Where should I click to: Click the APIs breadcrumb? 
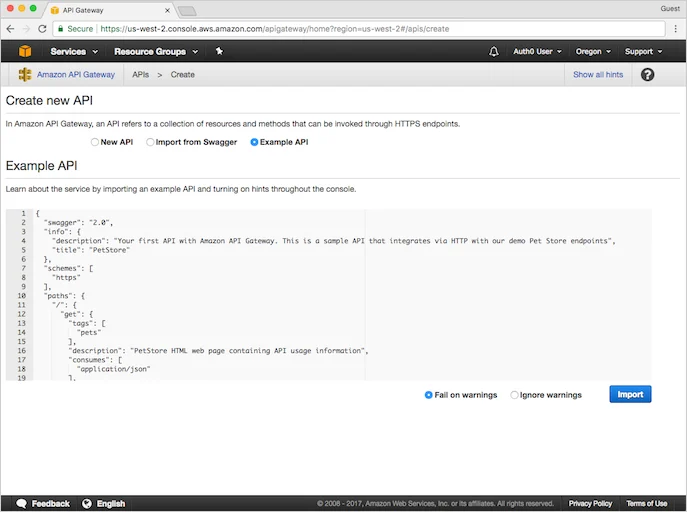[141, 74]
